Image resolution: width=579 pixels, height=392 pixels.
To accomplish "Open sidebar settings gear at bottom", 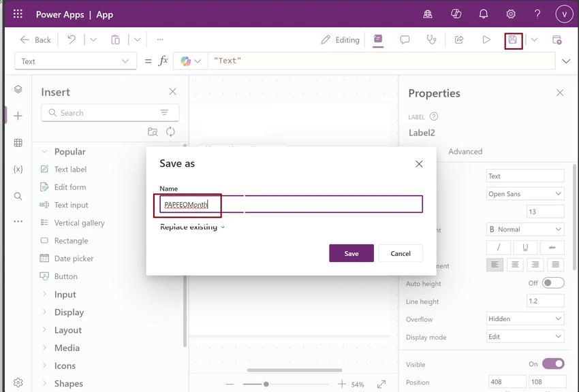I will tap(18, 382).
